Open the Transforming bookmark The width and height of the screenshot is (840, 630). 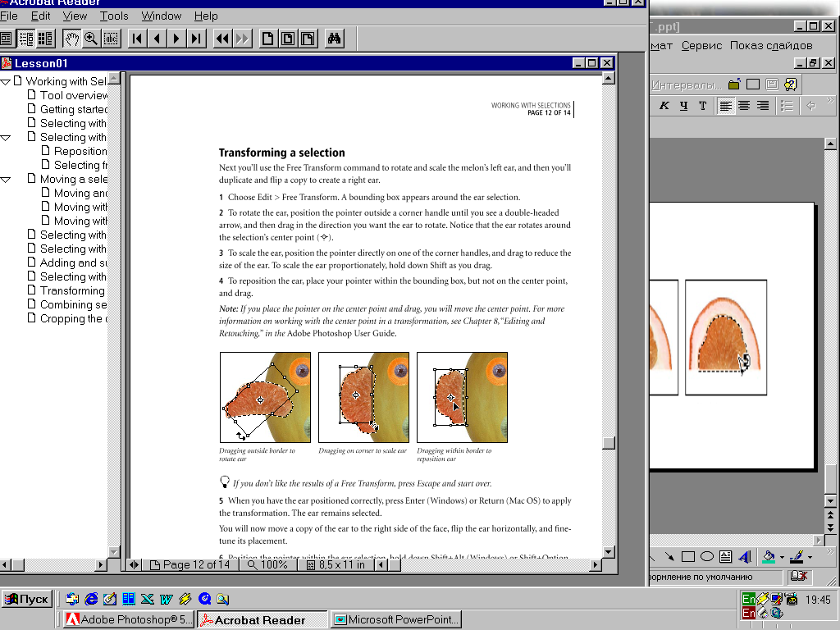pos(72,290)
